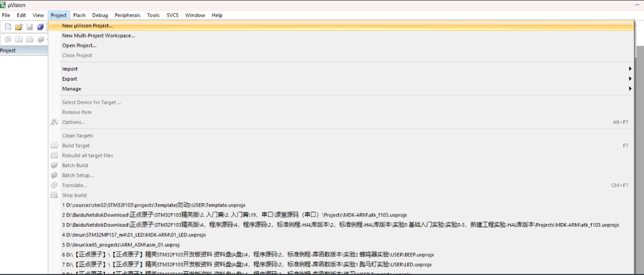Open the File menu

pos(6,15)
